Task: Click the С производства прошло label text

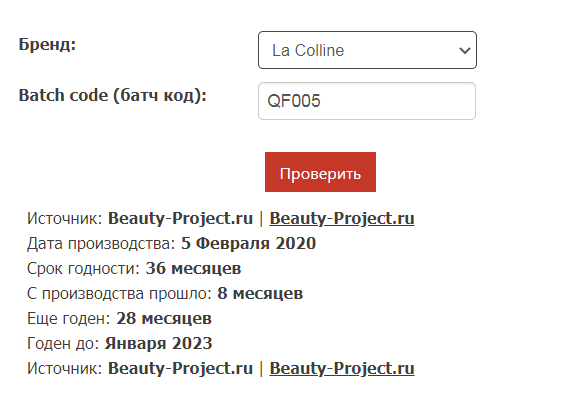Action: (x=119, y=294)
